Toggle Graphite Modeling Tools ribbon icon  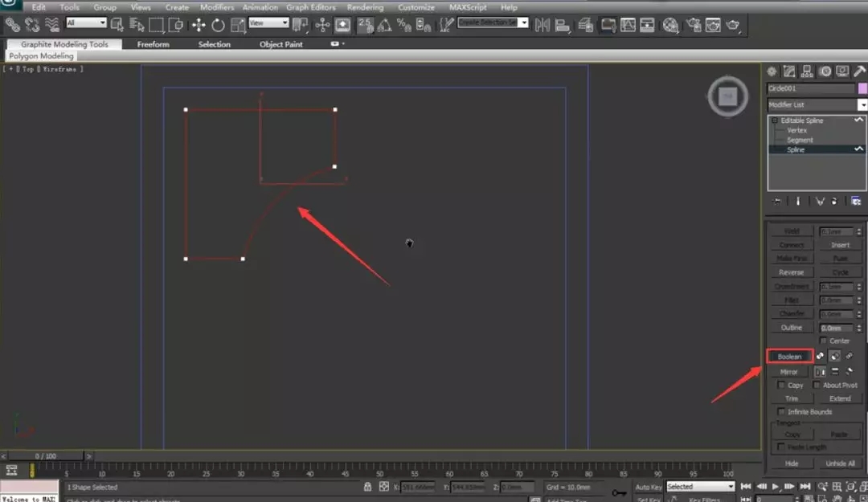pyautogui.click(x=608, y=25)
